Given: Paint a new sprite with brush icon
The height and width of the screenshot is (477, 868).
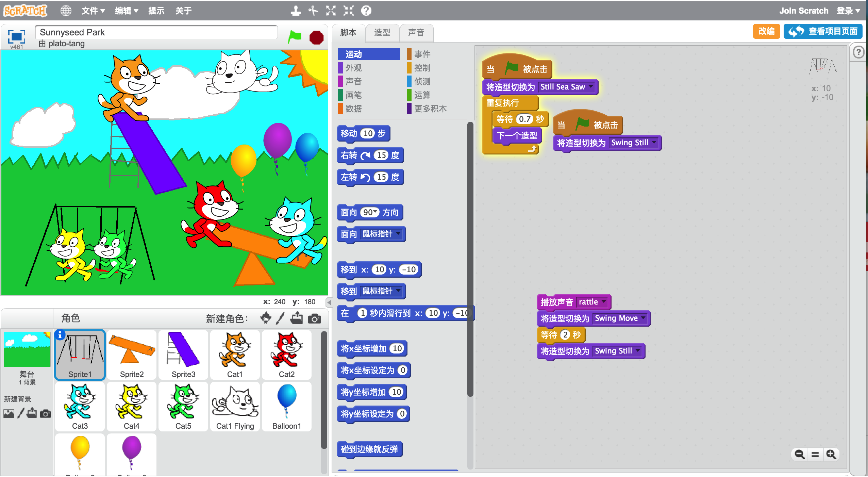Looking at the screenshot, I should (280, 318).
